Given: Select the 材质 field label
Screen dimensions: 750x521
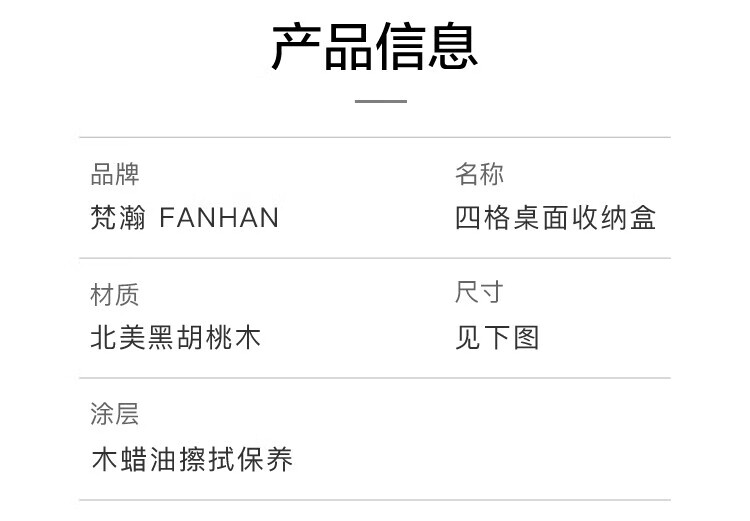Looking at the screenshot, I should click(115, 294).
